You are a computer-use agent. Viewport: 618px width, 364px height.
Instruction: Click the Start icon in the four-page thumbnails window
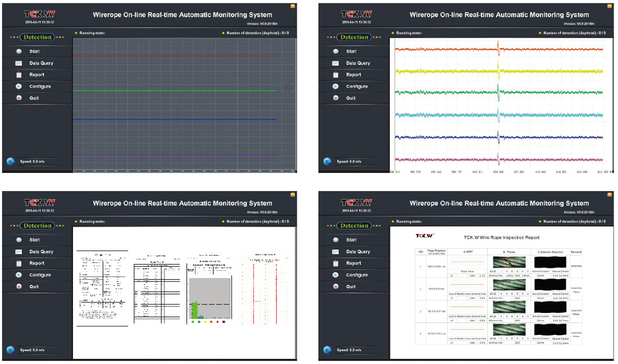(x=19, y=240)
